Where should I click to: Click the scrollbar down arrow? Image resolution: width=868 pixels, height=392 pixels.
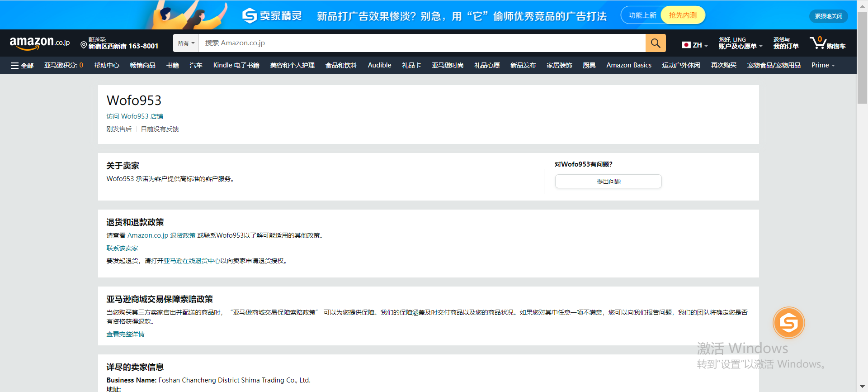pyautogui.click(x=862, y=387)
